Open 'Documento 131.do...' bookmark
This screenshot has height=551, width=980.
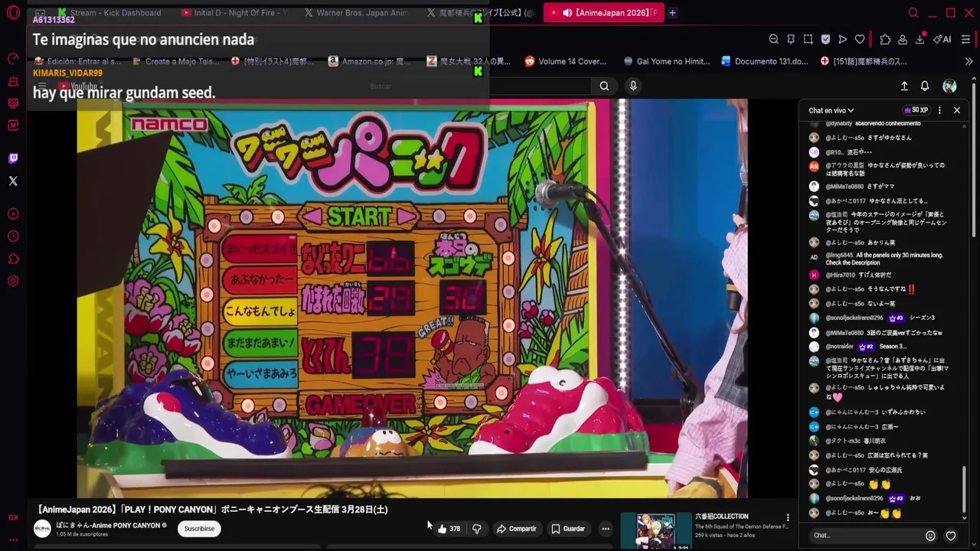point(764,61)
